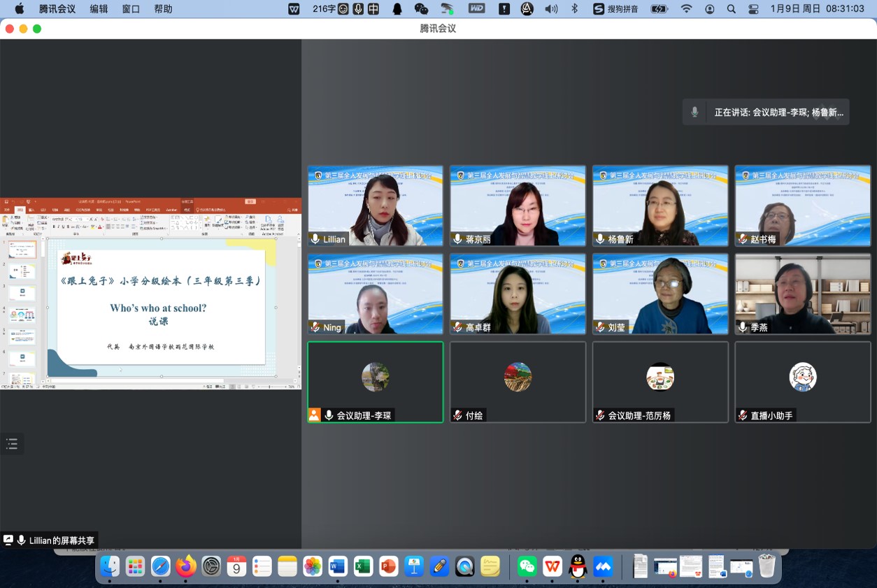Open WPS Office dock icon
The image size is (877, 588).
(552, 566)
